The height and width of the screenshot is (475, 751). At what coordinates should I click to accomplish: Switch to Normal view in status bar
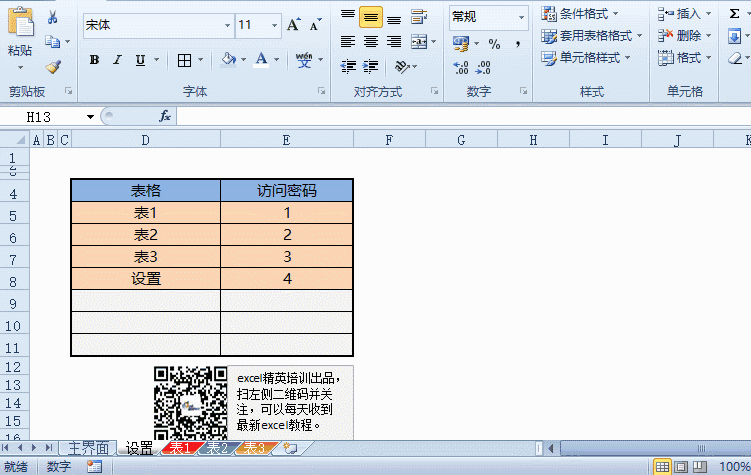663,466
